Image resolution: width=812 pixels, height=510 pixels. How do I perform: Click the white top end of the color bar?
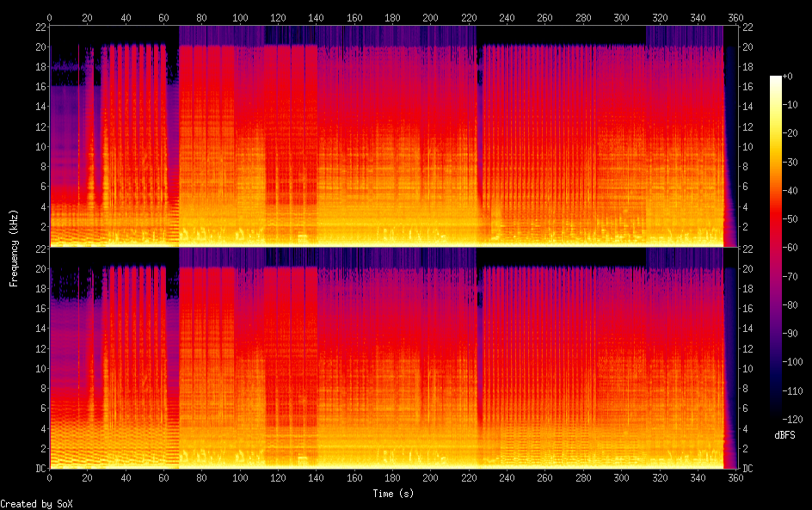[776, 79]
